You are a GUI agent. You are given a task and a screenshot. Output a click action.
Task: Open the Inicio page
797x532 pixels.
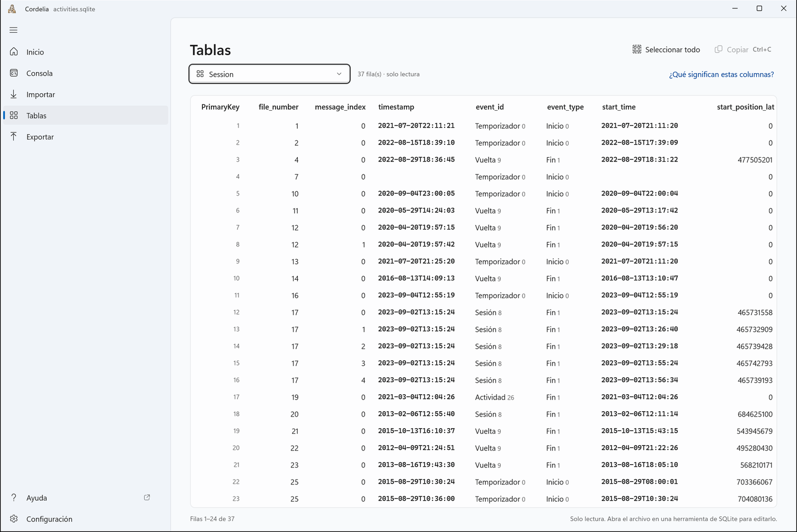(86, 52)
